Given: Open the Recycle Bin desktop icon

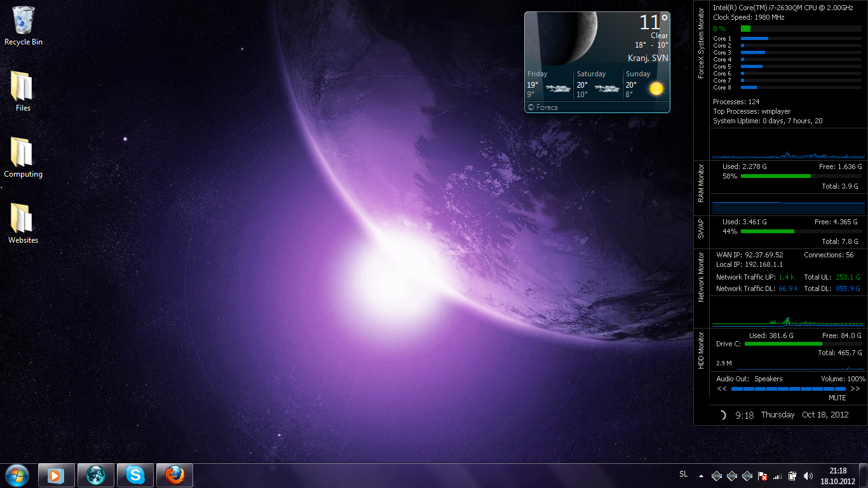Looking at the screenshot, I should click(x=24, y=26).
